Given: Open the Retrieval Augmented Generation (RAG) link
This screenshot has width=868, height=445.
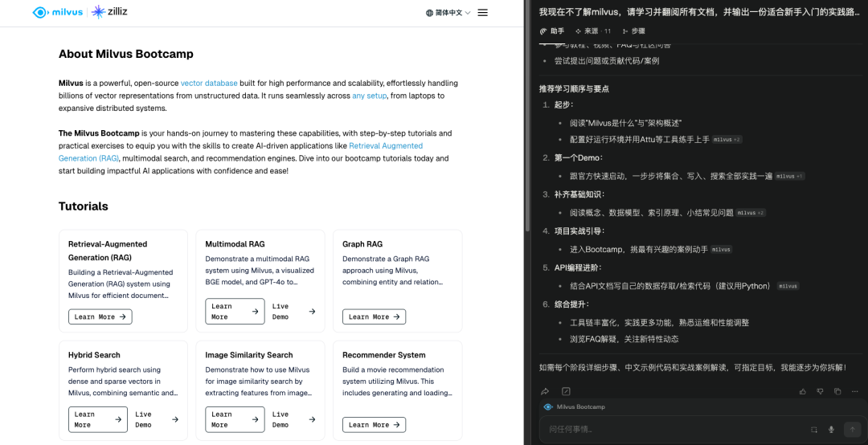Looking at the screenshot, I should 241,152.
